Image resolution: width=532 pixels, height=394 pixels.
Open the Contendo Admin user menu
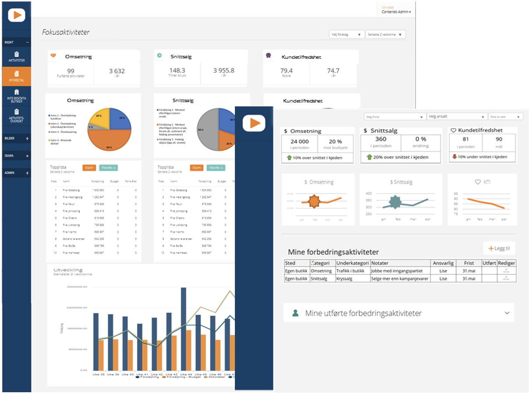[396, 12]
